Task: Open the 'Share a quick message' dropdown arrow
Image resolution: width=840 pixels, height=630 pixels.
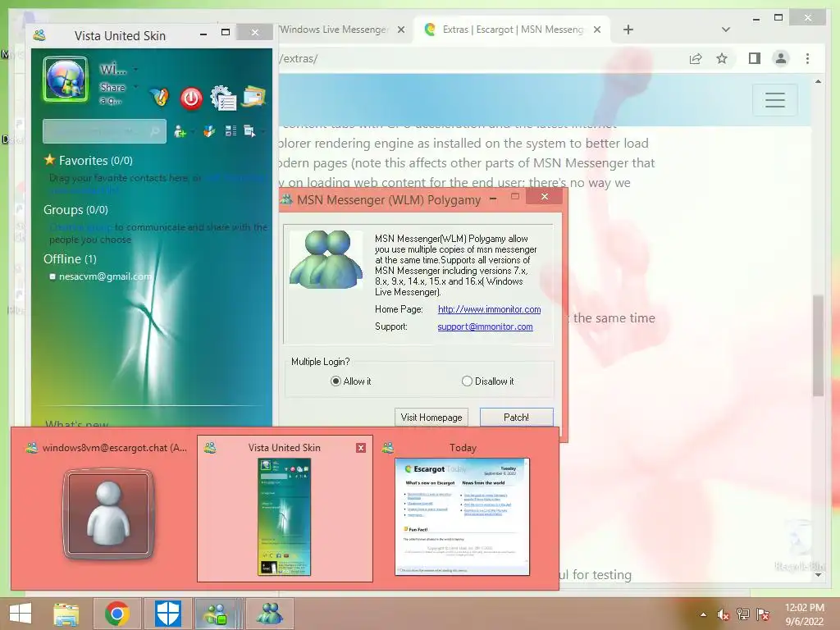Action: [136, 86]
